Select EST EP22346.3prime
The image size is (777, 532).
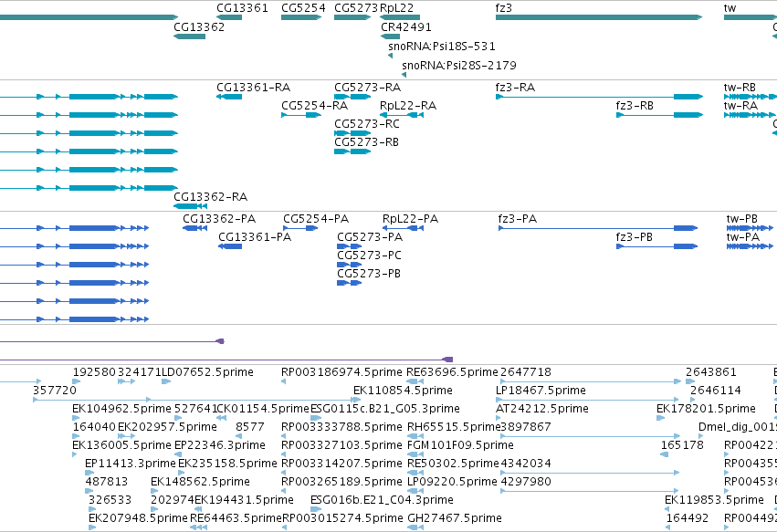[x=220, y=445]
